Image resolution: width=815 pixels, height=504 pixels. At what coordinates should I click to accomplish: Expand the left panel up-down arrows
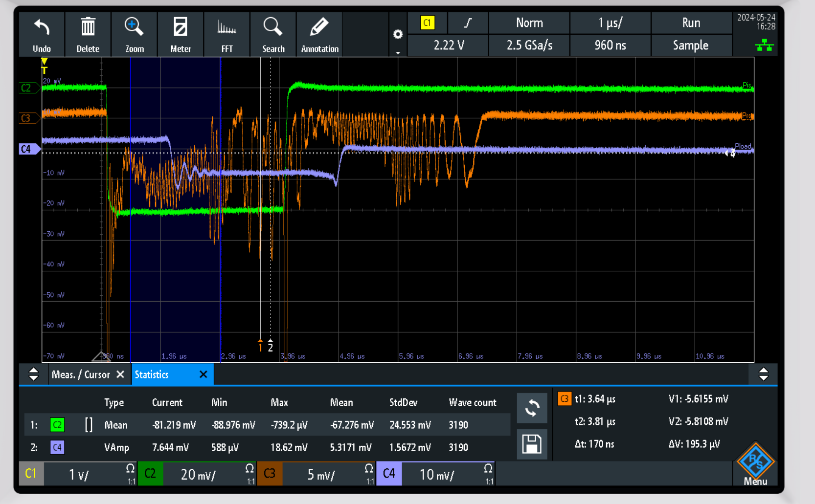(33, 374)
